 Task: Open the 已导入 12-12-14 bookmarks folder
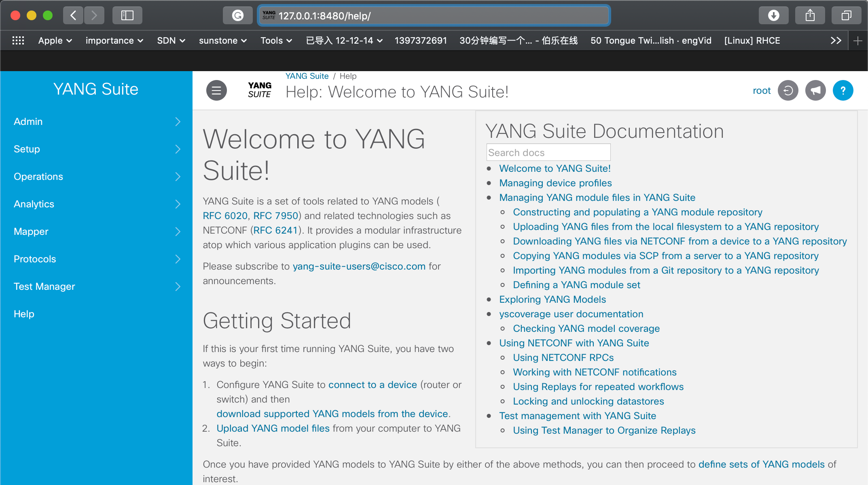pos(344,40)
